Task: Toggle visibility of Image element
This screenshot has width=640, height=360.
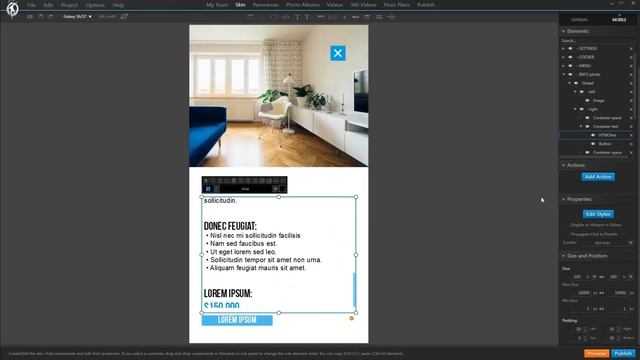Action: click(587, 100)
